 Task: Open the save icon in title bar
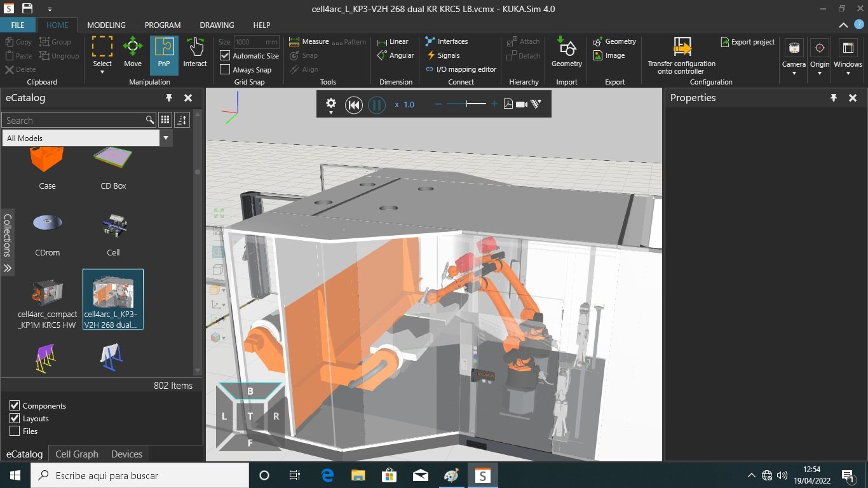27,8
